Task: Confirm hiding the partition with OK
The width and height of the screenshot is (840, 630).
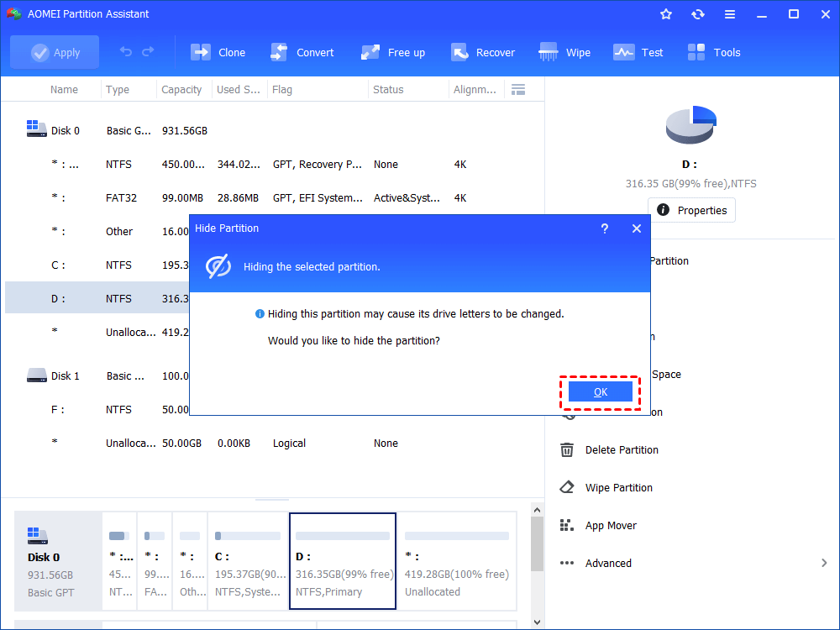Action: (x=601, y=391)
